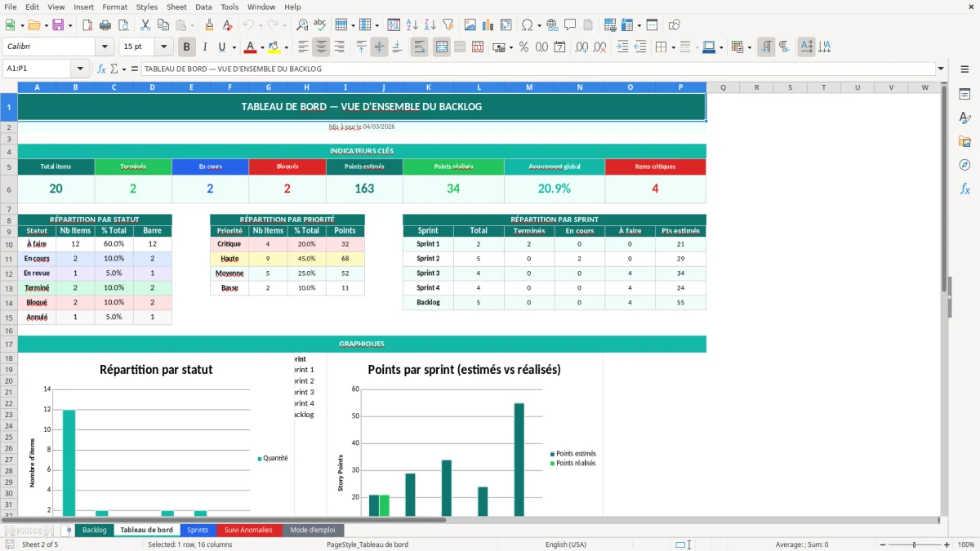Open the Function Wizard fx icon
The height and width of the screenshot is (551, 980).
[x=102, y=69]
